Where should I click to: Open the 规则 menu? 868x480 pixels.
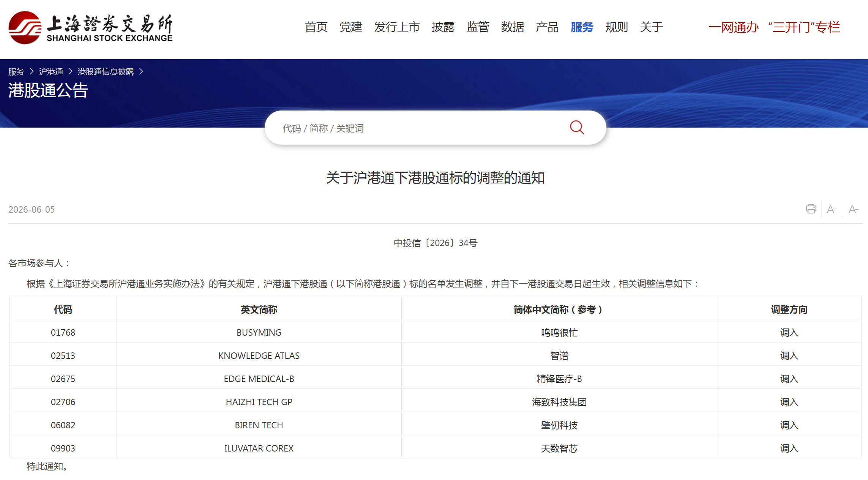(x=617, y=27)
